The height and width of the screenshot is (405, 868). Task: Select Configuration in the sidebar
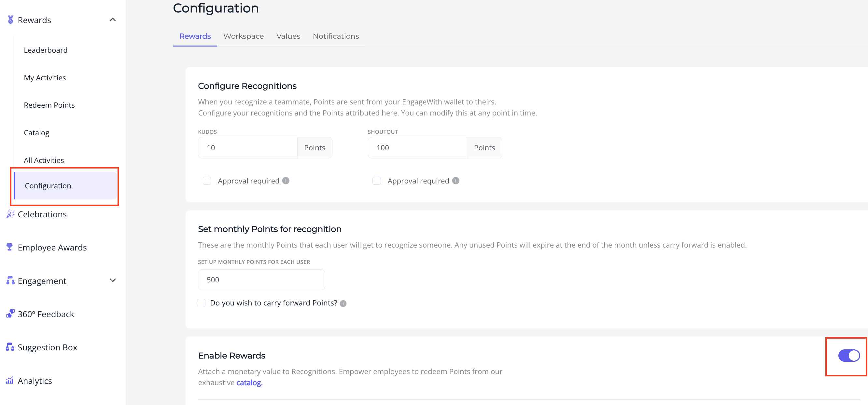(65, 185)
